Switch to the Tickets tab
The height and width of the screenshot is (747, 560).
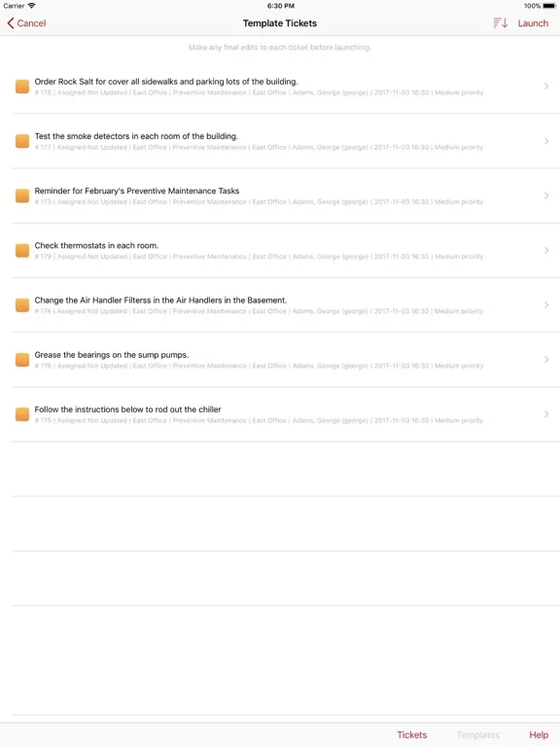(x=412, y=734)
